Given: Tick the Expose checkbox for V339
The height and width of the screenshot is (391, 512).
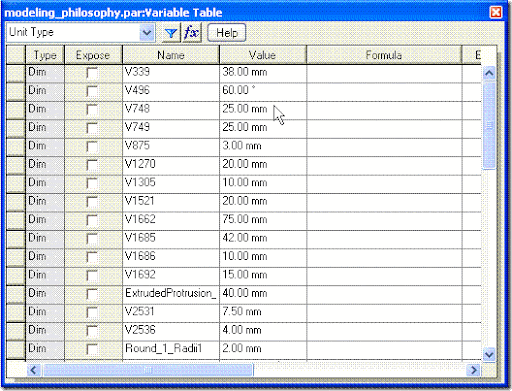Looking at the screenshot, I should coord(92,73).
